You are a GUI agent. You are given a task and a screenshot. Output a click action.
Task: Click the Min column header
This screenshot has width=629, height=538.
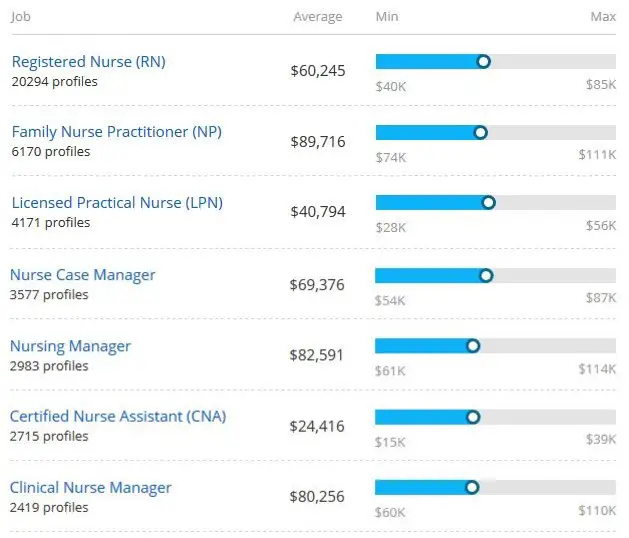point(387,17)
